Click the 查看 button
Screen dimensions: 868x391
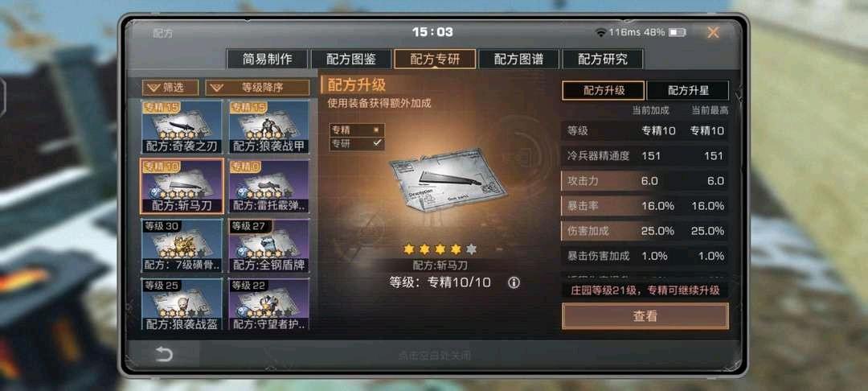click(x=645, y=316)
